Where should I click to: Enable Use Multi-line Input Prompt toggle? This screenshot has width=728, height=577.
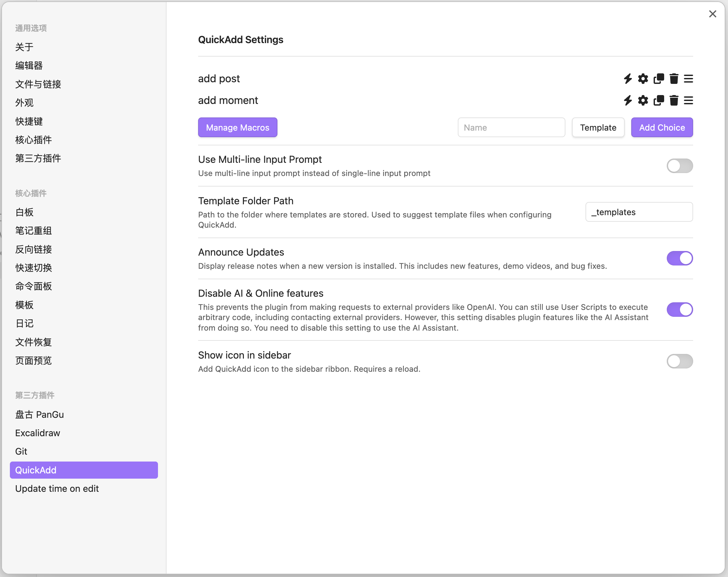[679, 166]
